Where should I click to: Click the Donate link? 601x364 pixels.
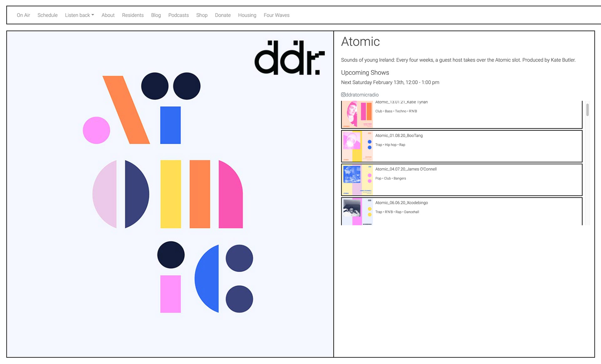pos(223,15)
